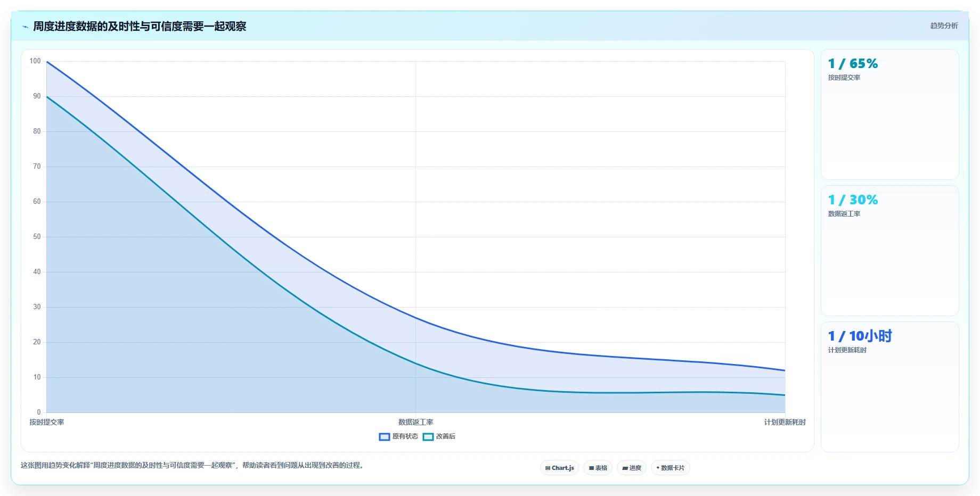
Task: Click the 数据卡片 chip icon
Action: click(x=658, y=468)
